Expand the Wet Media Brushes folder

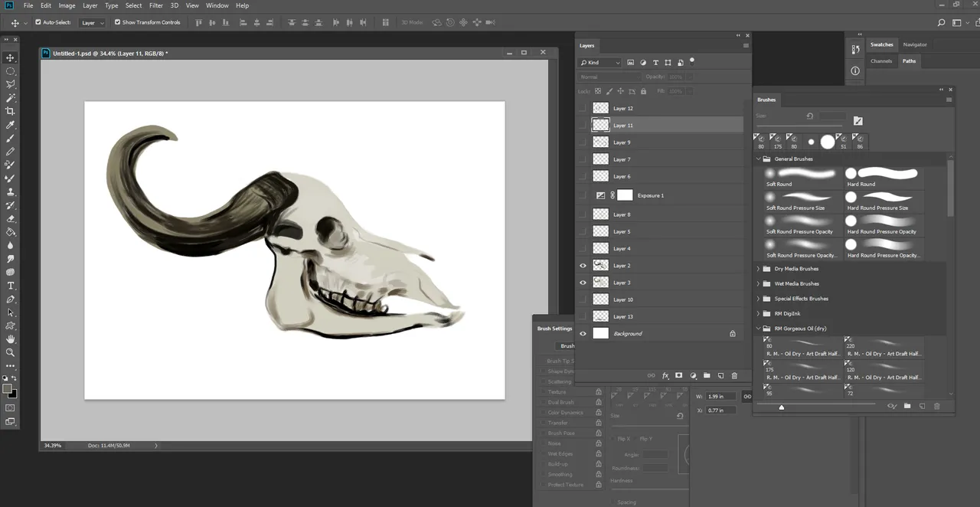pos(759,283)
